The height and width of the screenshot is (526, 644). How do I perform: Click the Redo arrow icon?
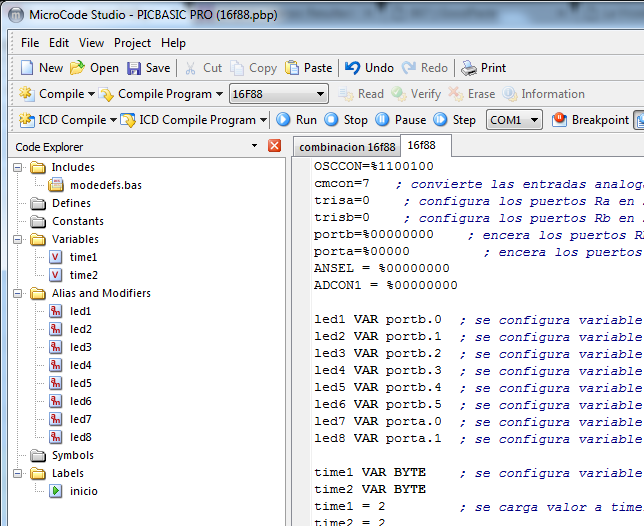409,68
